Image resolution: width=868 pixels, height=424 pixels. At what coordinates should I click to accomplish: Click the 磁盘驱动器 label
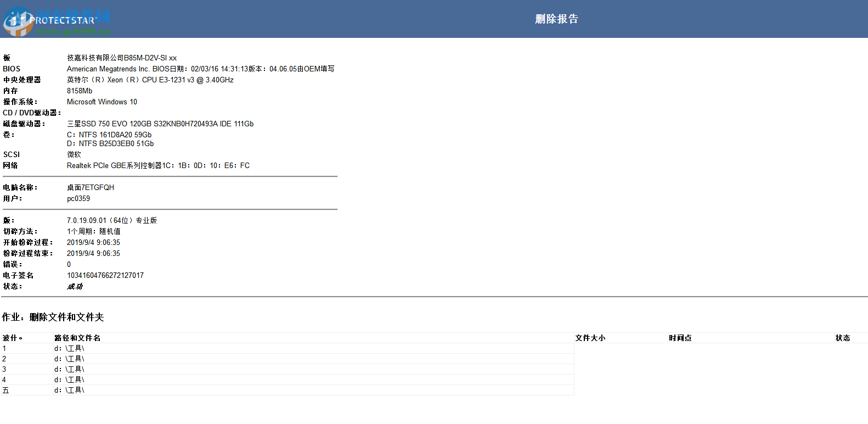[24, 124]
